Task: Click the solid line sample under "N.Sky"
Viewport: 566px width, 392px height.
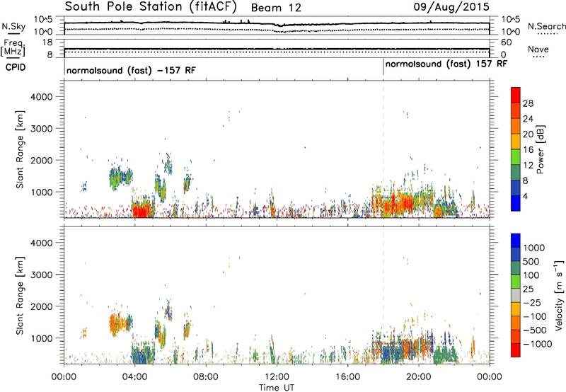Action: (13, 33)
